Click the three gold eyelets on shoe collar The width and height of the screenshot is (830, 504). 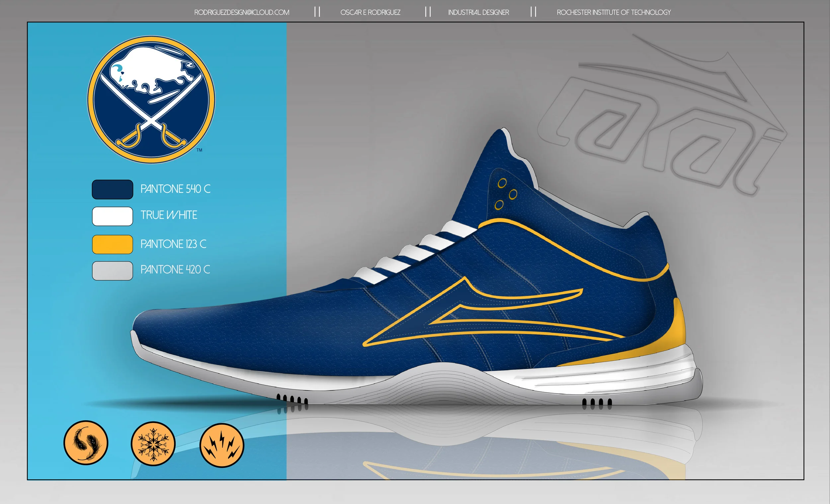click(x=506, y=194)
